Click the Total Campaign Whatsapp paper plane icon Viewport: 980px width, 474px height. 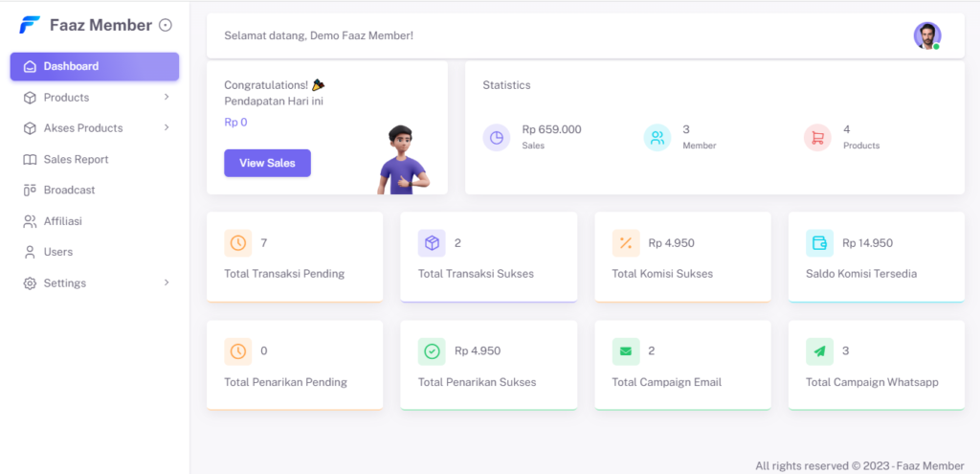click(819, 351)
